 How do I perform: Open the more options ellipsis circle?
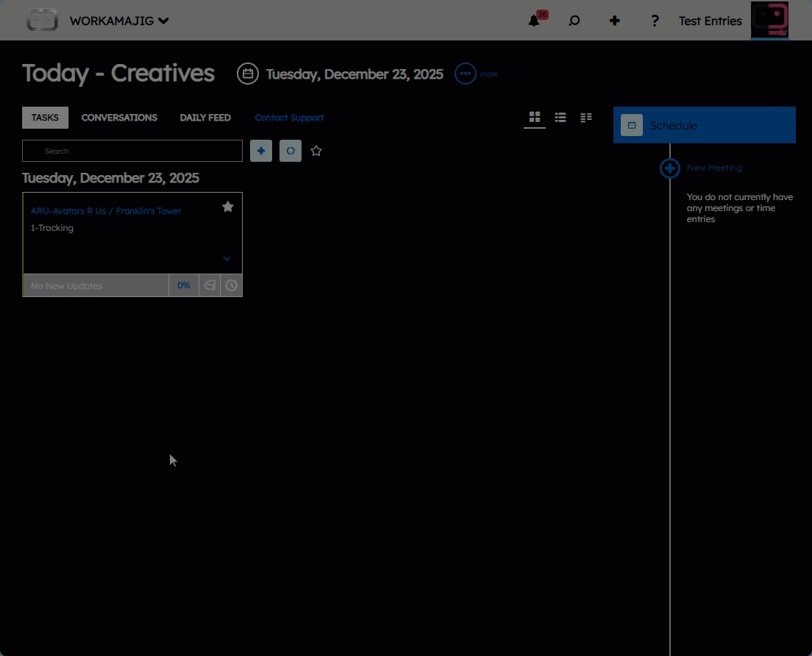coord(465,74)
